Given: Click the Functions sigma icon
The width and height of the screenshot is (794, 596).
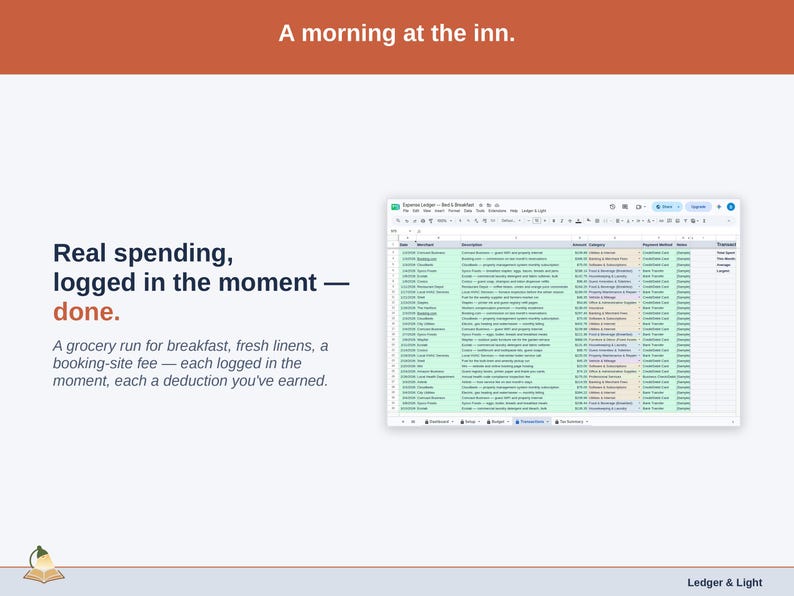Looking at the screenshot, I should click(704, 221).
